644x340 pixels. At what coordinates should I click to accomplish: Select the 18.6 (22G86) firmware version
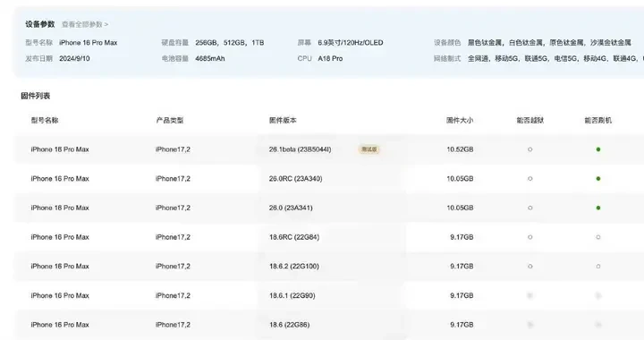290,325
